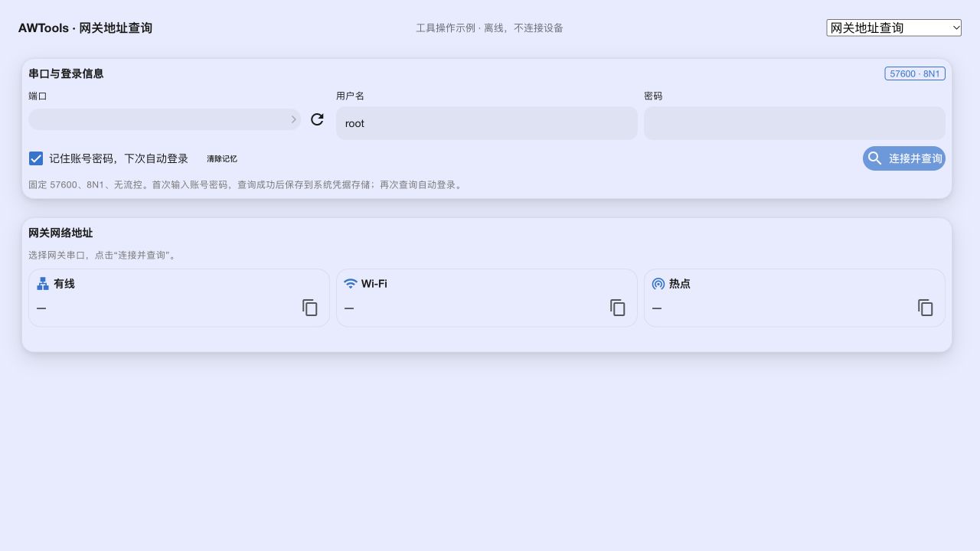Click the refresh serial ports icon
980x551 pixels.
317,119
